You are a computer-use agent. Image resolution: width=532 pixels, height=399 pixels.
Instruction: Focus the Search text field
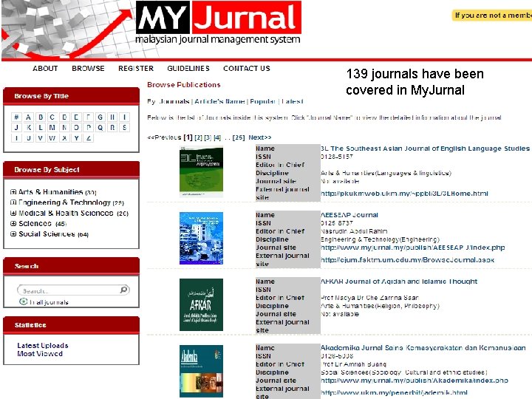tap(69, 291)
